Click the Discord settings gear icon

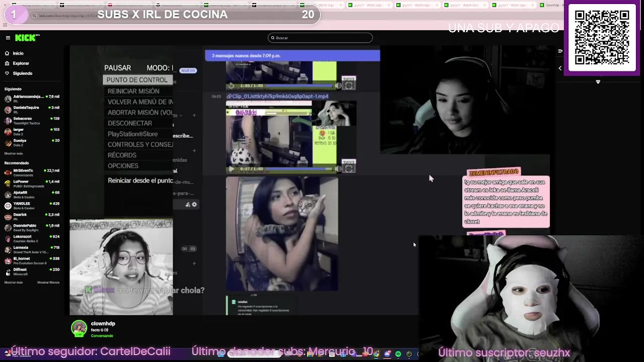pyautogui.click(x=194, y=205)
